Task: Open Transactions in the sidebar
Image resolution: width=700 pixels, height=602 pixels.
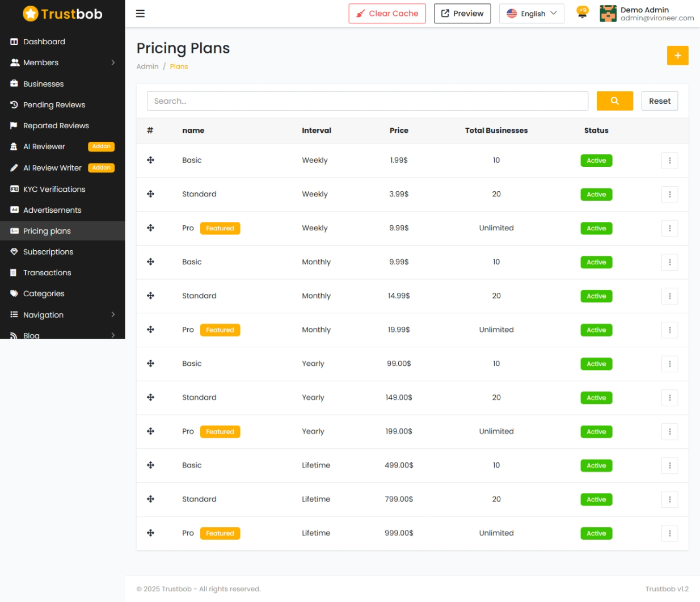Action: pos(62,273)
